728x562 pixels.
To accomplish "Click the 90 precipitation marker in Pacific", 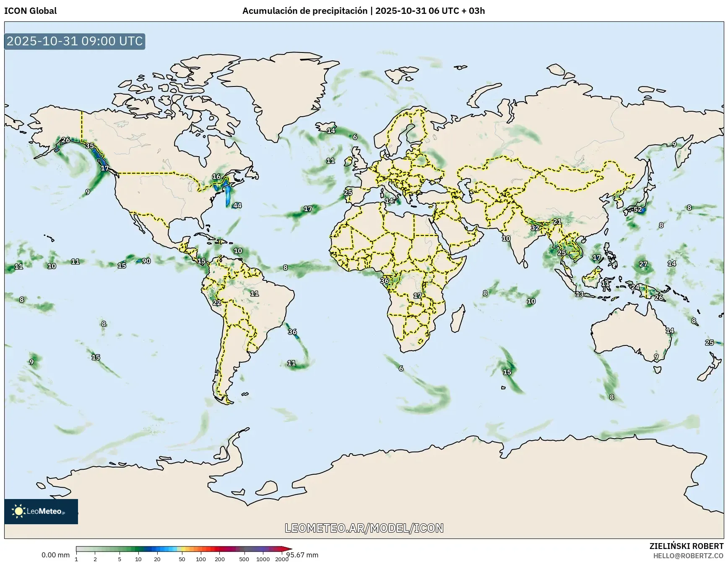I will [146, 261].
